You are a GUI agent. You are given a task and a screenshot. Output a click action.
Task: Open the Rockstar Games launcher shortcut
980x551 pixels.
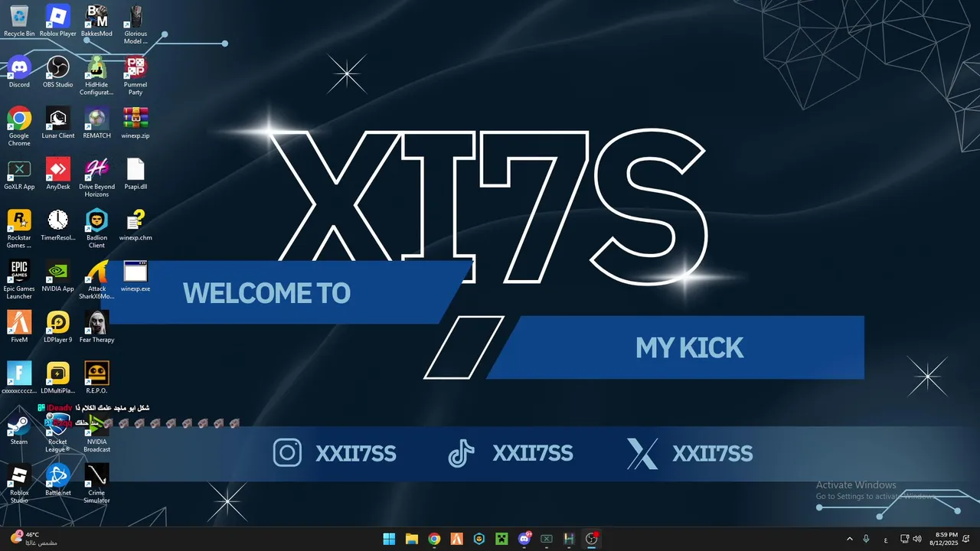click(19, 229)
